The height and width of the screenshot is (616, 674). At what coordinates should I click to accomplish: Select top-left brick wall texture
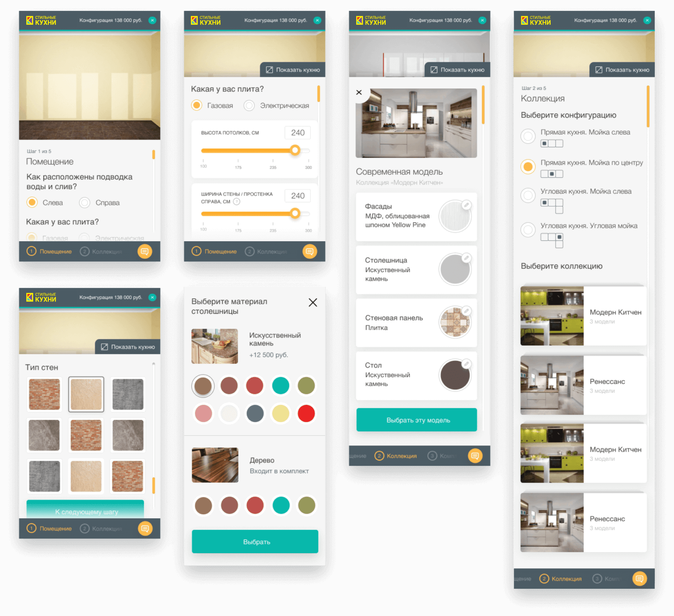point(44,394)
